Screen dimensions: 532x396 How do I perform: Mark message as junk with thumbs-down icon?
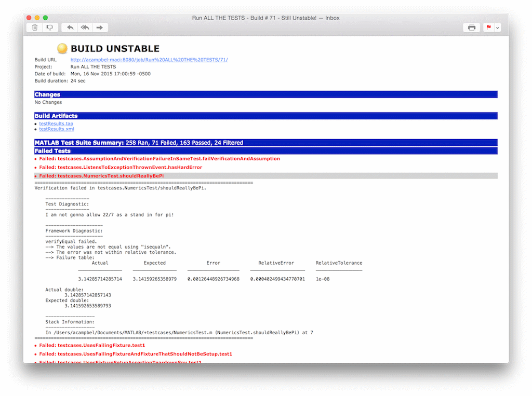pos(49,28)
